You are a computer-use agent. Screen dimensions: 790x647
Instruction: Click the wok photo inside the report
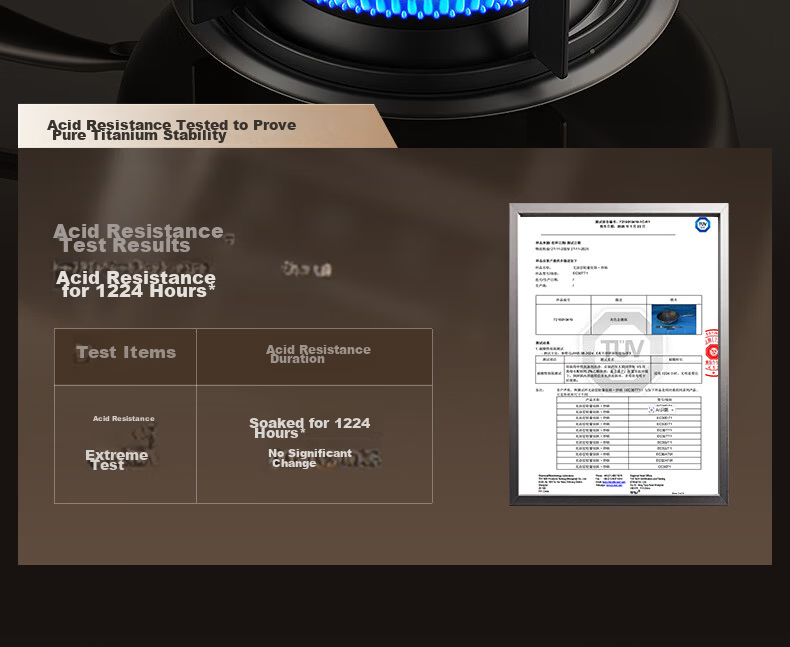pyautogui.click(x=674, y=319)
